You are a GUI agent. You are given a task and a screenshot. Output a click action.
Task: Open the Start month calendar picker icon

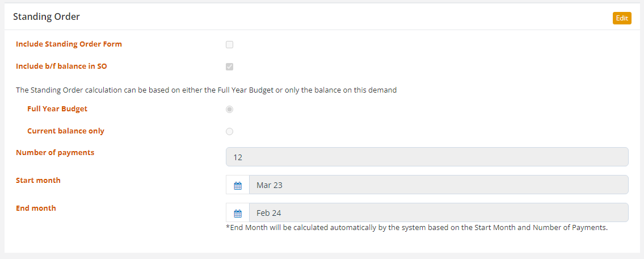pos(237,185)
